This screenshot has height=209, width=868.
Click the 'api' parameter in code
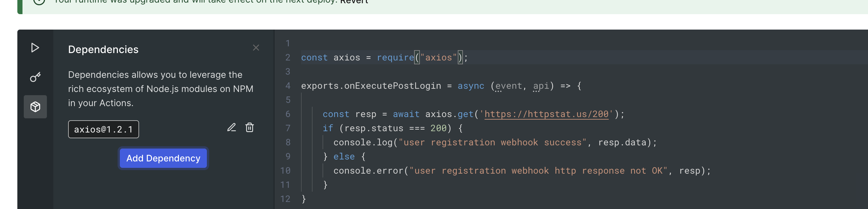541,86
